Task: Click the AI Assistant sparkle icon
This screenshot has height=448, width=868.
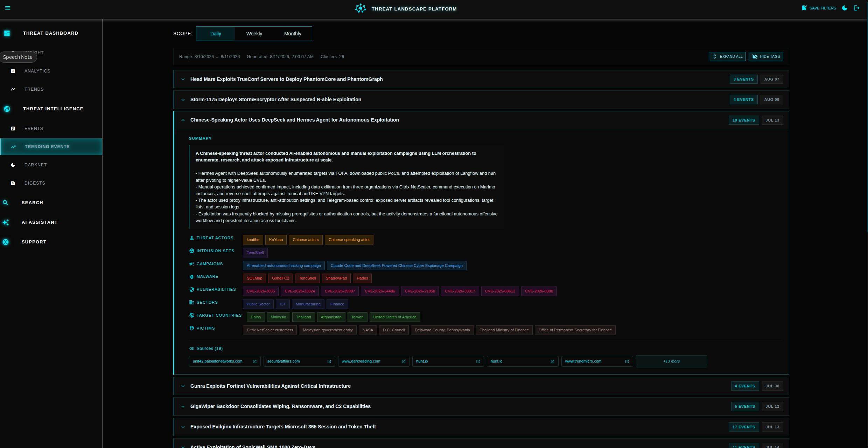Action: pyautogui.click(x=6, y=222)
